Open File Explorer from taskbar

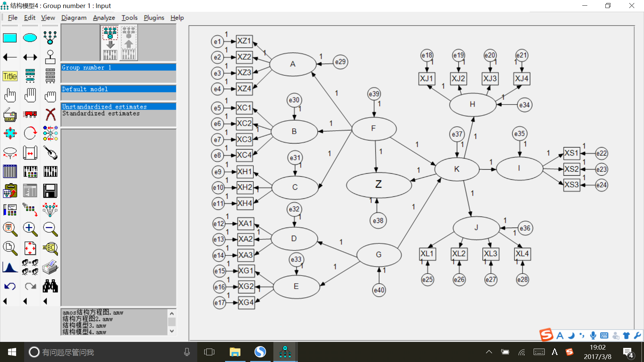click(235, 352)
